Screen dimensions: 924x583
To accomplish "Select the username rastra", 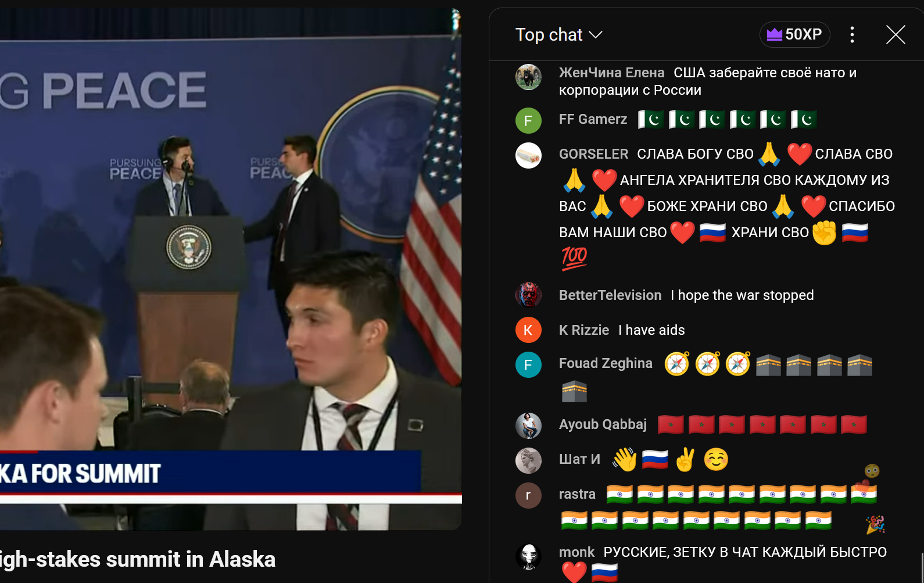I will pyautogui.click(x=577, y=494).
